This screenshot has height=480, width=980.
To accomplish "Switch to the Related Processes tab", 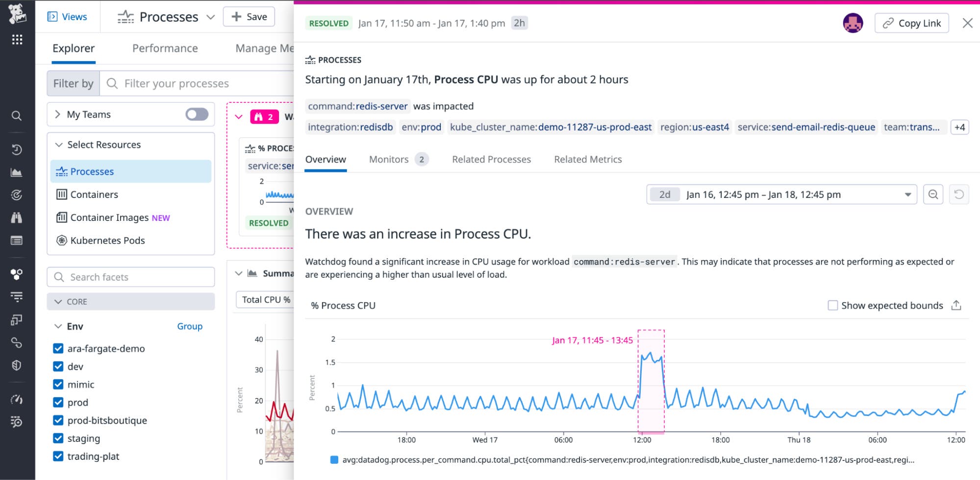I will 491,159.
